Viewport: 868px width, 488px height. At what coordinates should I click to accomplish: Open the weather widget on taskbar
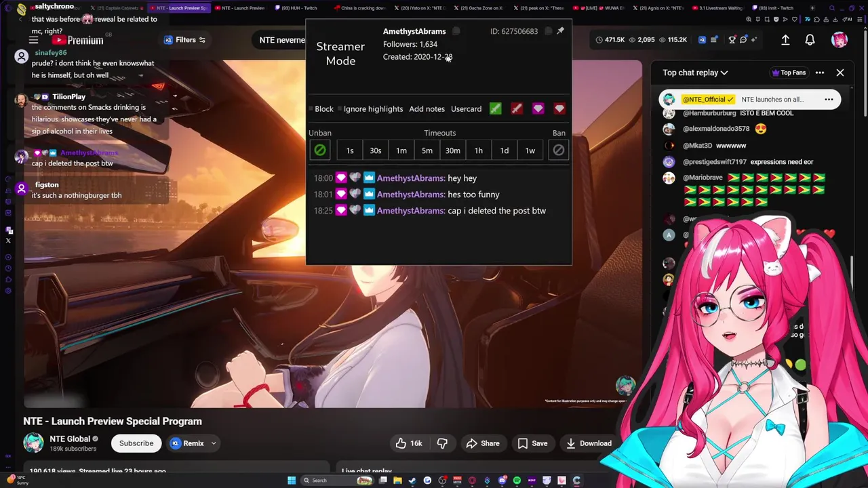(17, 481)
